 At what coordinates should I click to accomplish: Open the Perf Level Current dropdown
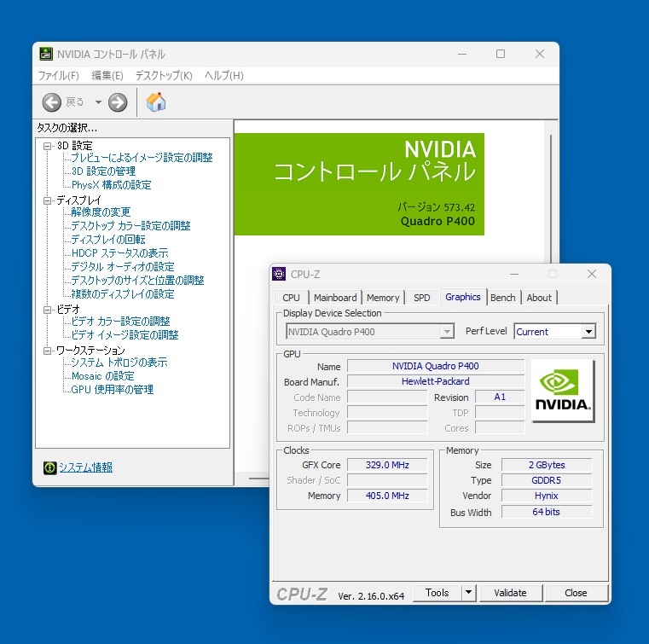point(554,332)
